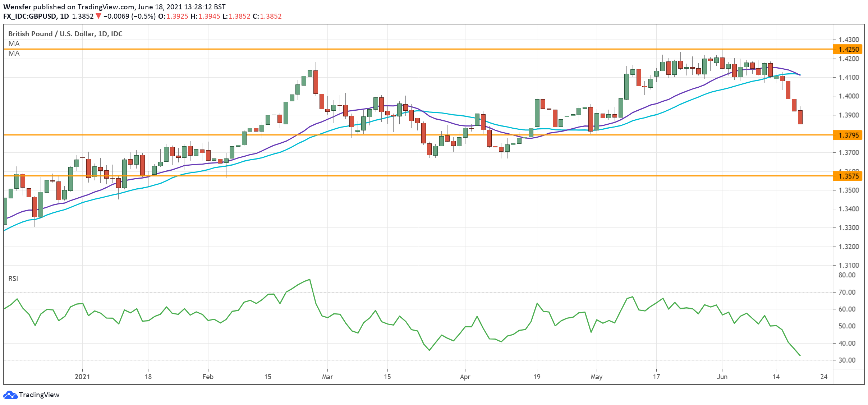Image resolution: width=868 pixels, height=405 pixels.
Task: Toggle visibility of the second MA indicator
Action: pyautogui.click(x=13, y=53)
